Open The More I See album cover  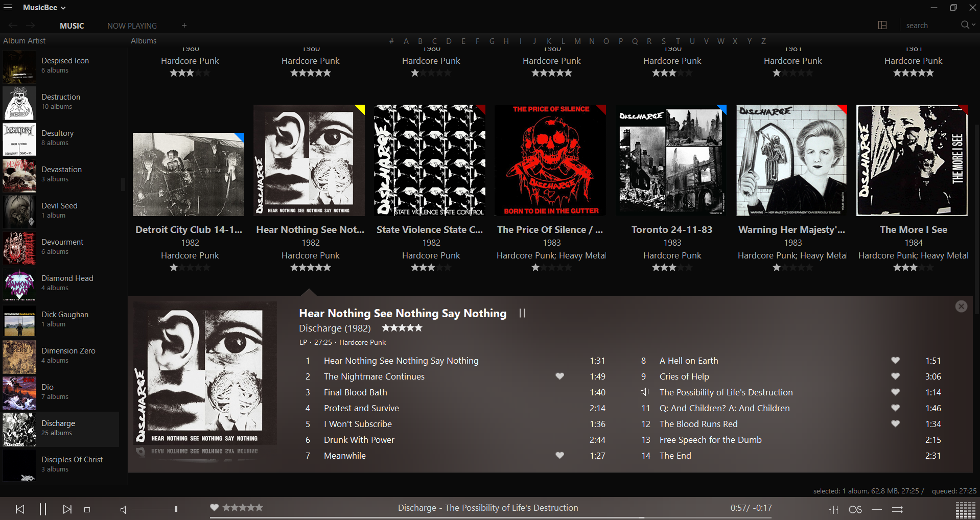(912, 160)
